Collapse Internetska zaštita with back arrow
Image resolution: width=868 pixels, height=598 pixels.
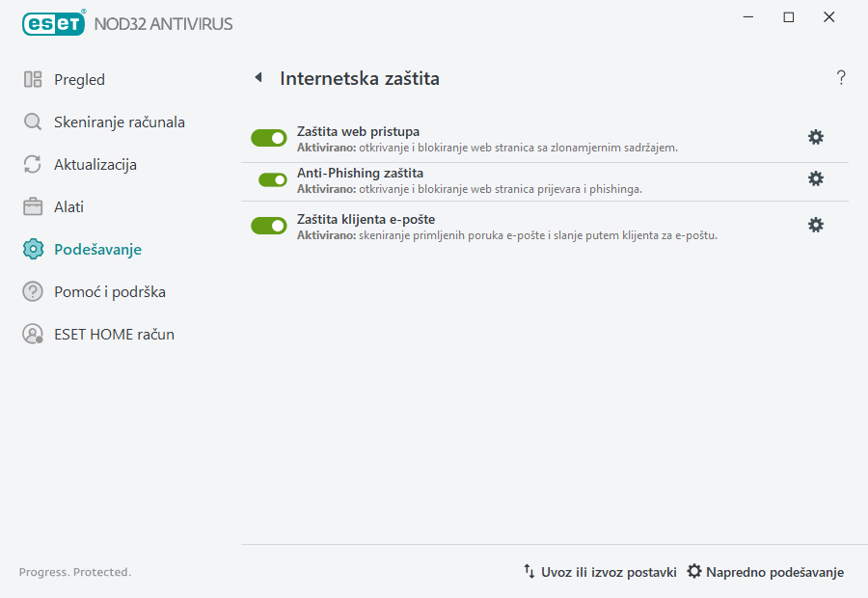pos(258,77)
